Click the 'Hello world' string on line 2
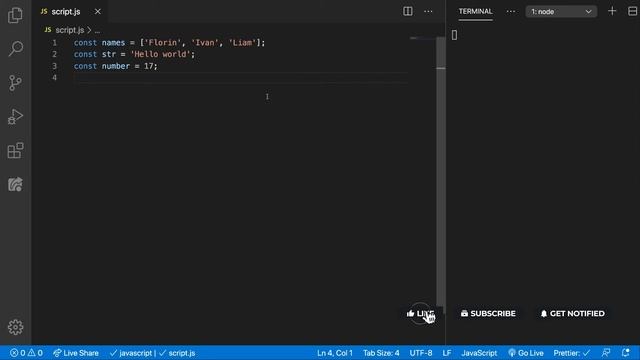The image size is (640, 360). [160, 54]
